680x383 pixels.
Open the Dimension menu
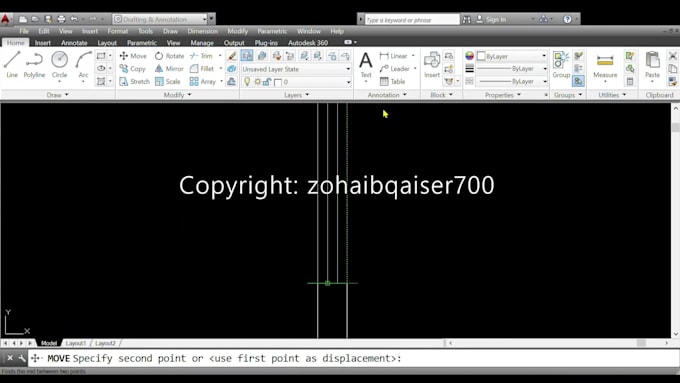(x=203, y=31)
